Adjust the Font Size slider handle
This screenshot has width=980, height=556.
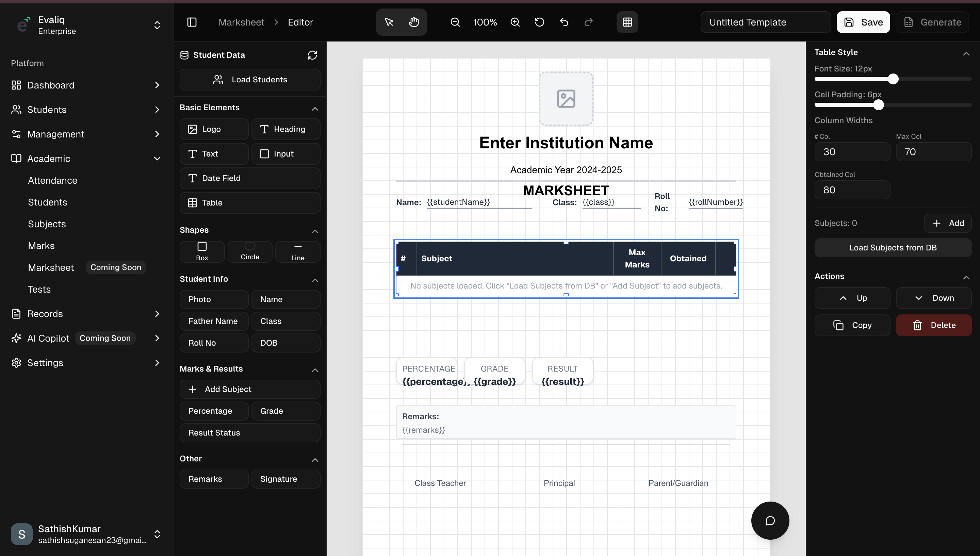(x=893, y=79)
